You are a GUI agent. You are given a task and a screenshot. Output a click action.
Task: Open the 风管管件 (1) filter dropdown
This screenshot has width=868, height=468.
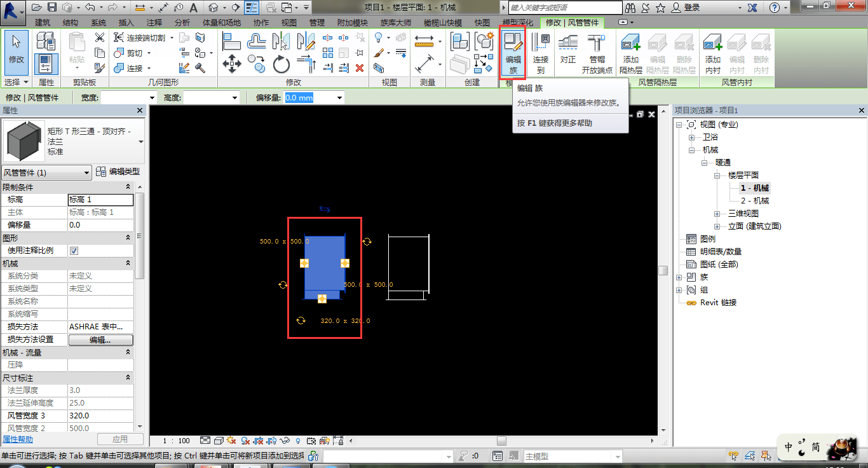(87, 172)
